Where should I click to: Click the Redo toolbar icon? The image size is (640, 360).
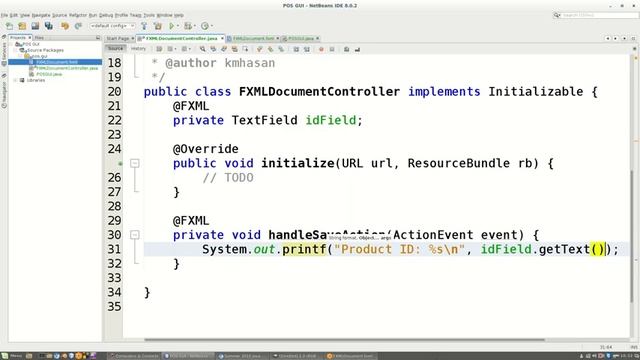(78, 26)
